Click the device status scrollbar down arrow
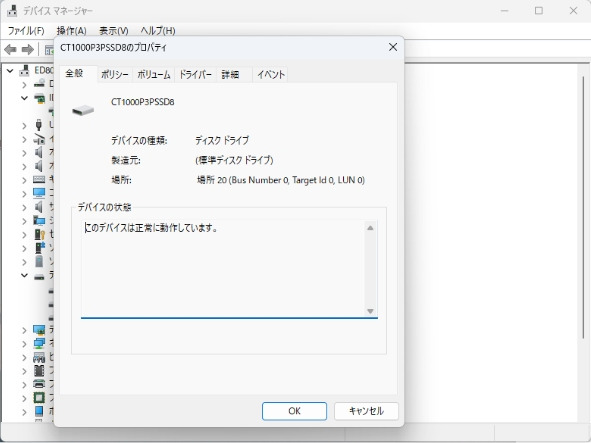Image resolution: width=591 pixels, height=443 pixels. tap(370, 311)
